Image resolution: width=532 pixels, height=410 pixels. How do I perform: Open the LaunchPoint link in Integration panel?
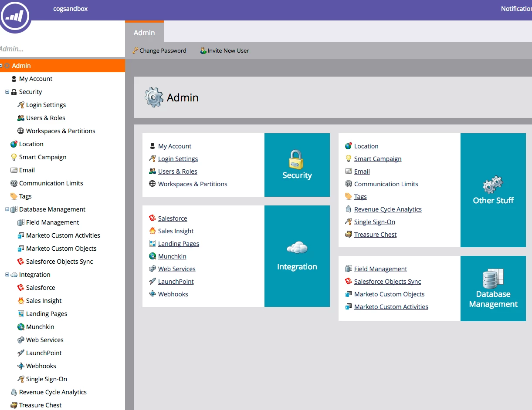tap(176, 282)
